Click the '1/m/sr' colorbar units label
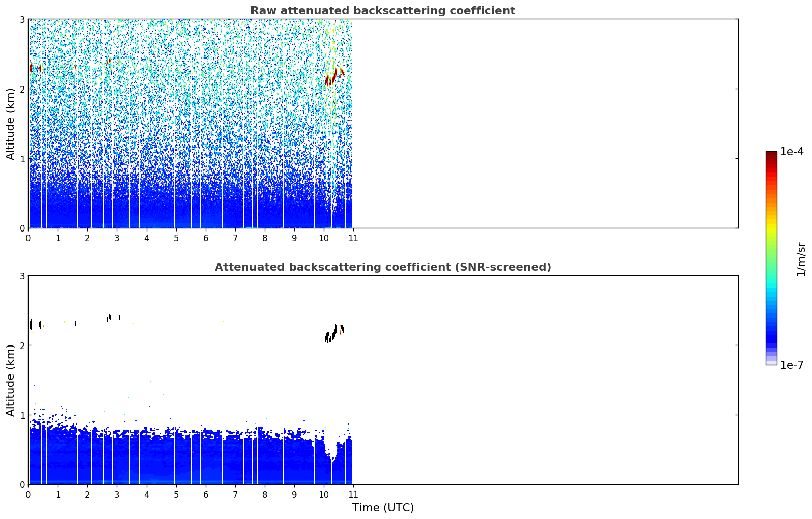 click(x=801, y=258)
